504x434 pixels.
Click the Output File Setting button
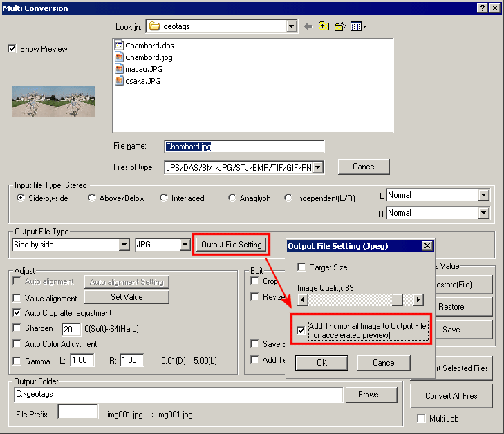click(232, 245)
